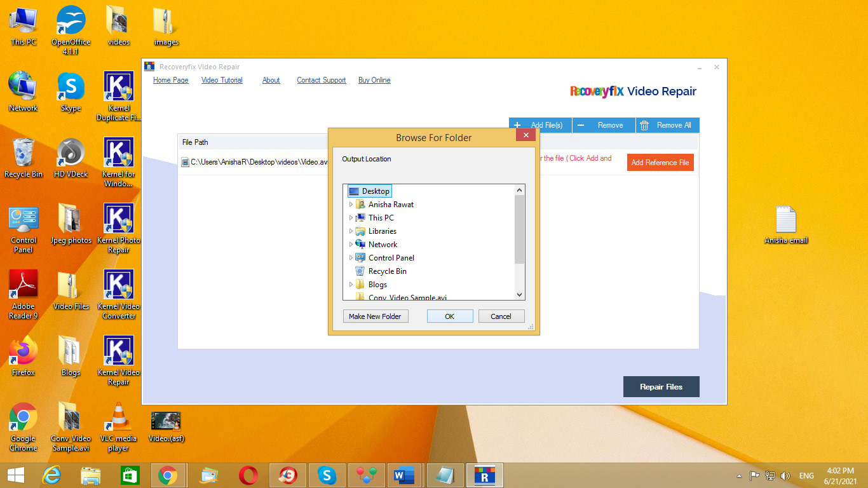The width and height of the screenshot is (868, 488).
Task: Pick Recycle Bin in the folder tree
Action: click(x=381, y=271)
